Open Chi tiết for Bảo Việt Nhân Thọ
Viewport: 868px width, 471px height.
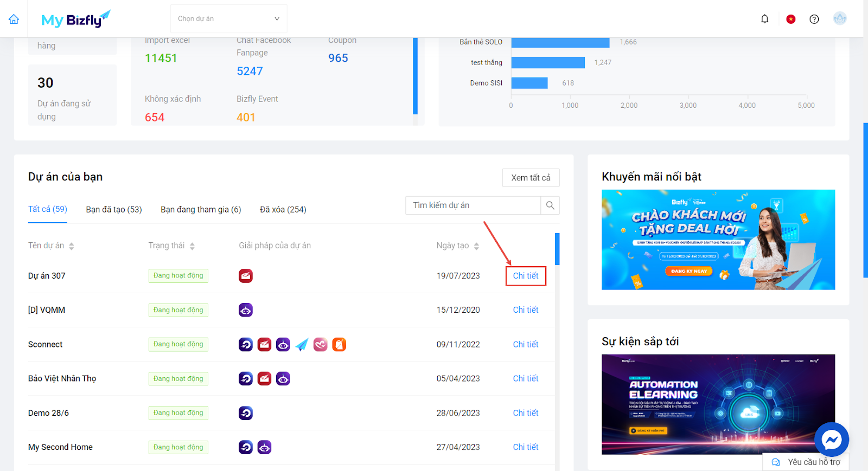tap(526, 378)
